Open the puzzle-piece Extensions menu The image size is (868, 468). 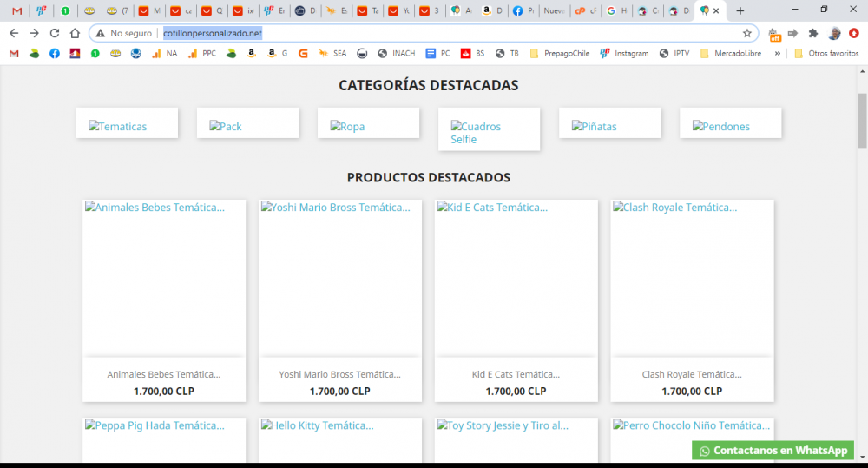(x=813, y=33)
